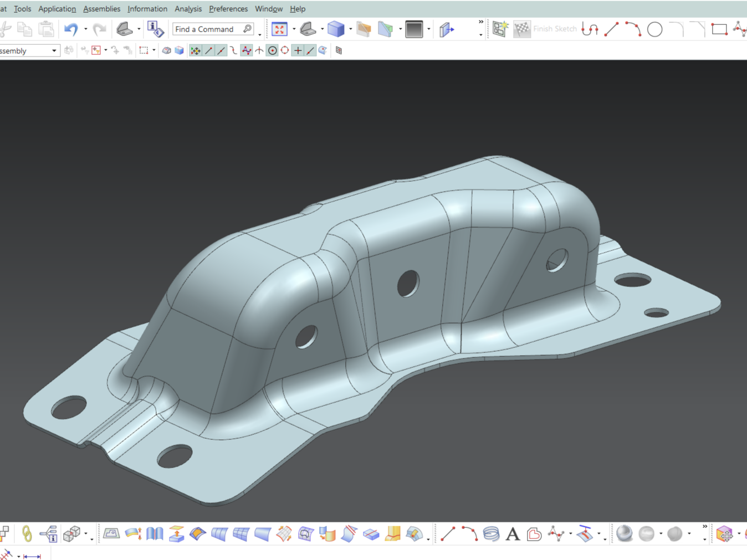Open the background color swatch dropdown

(x=428, y=29)
